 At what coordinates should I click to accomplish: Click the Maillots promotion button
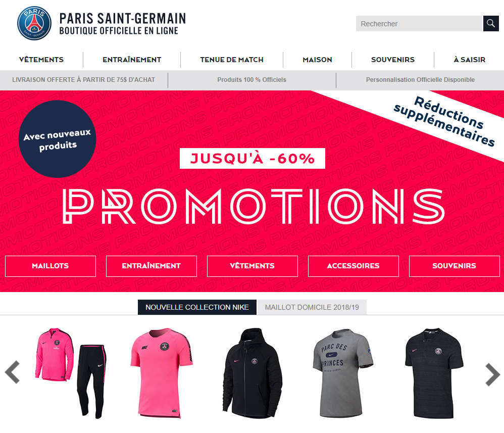51,266
